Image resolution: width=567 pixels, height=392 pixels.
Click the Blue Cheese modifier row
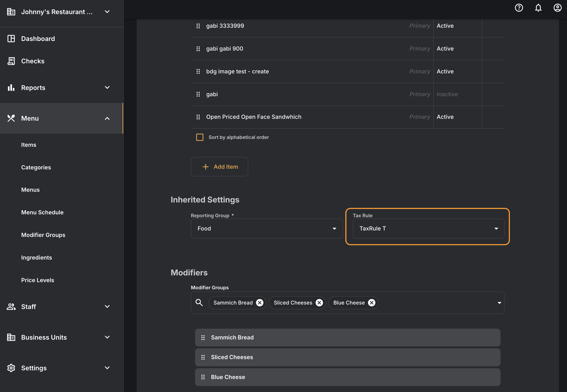coord(348,377)
